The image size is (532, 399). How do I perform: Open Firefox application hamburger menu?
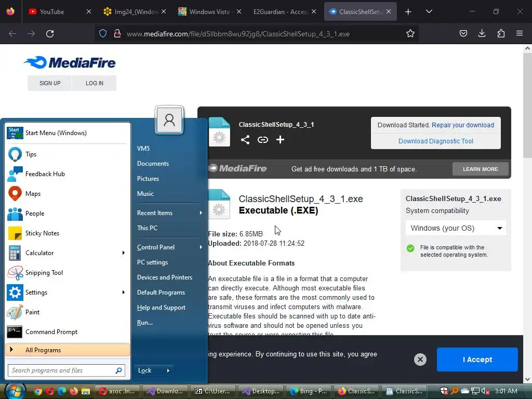click(x=520, y=33)
